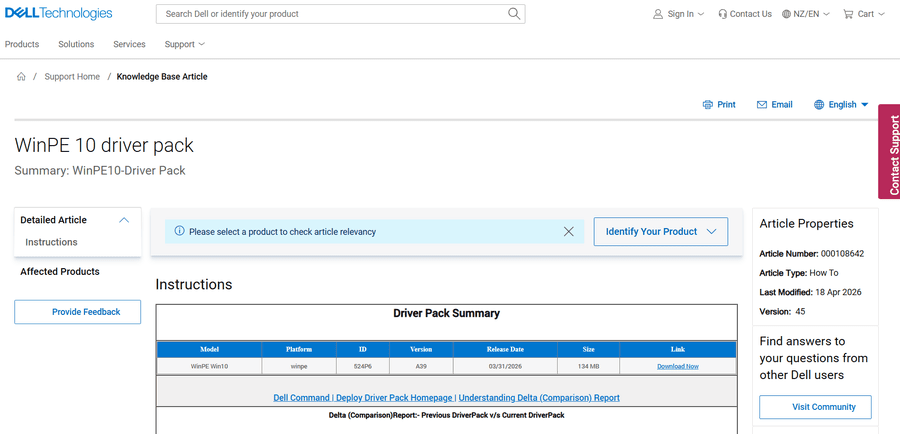The height and width of the screenshot is (434, 900).
Task: Click the Version column header
Action: click(x=421, y=349)
